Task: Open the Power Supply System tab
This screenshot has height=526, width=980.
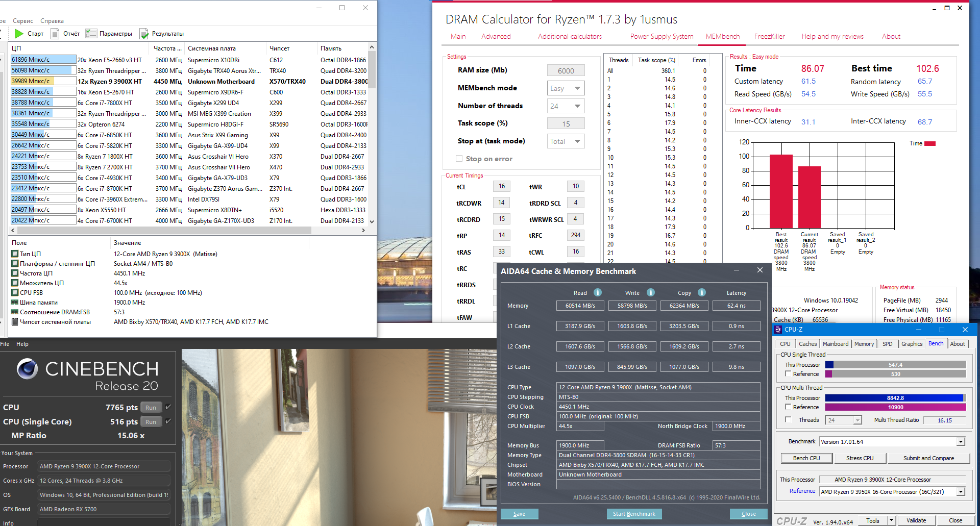Action: coord(661,36)
